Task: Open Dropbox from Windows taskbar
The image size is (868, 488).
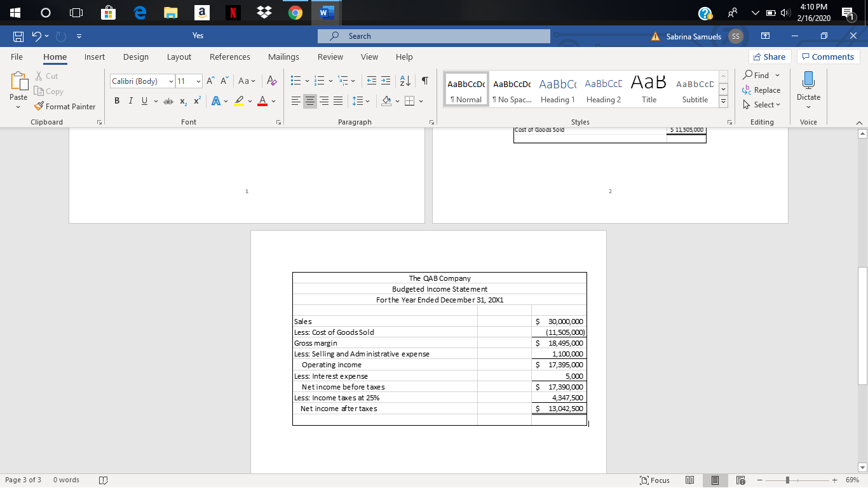Action: [264, 12]
